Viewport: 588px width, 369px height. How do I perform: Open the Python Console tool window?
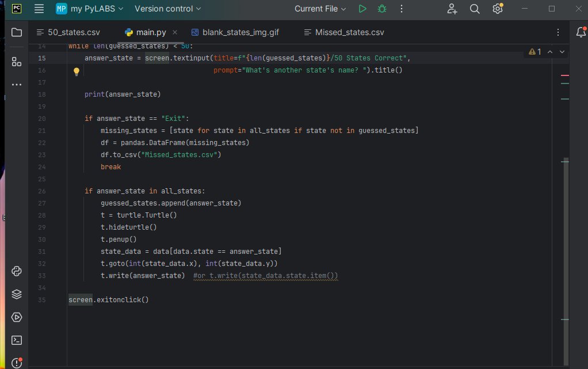tap(17, 271)
